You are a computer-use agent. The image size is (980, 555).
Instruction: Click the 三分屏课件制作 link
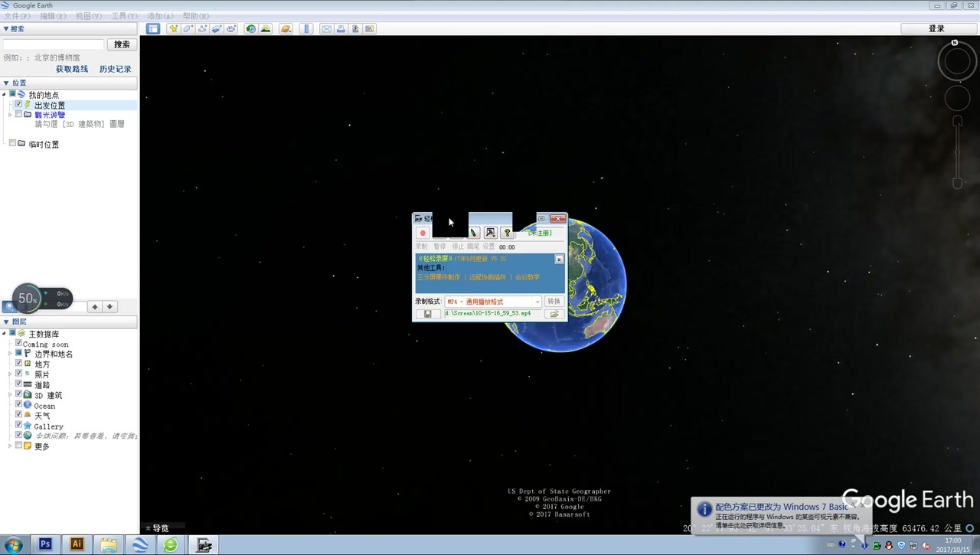click(439, 277)
